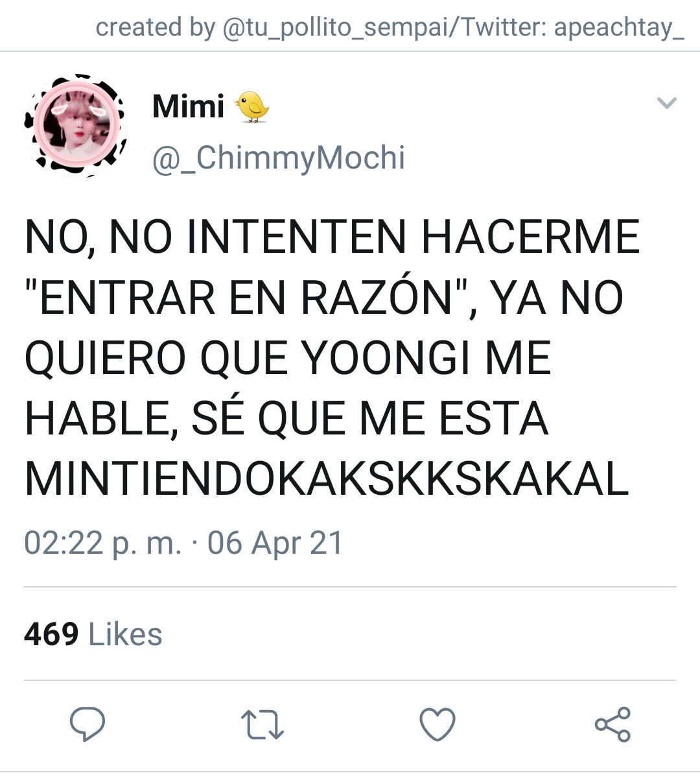
Task: Click the "created by" header text
Action: pos(155,27)
